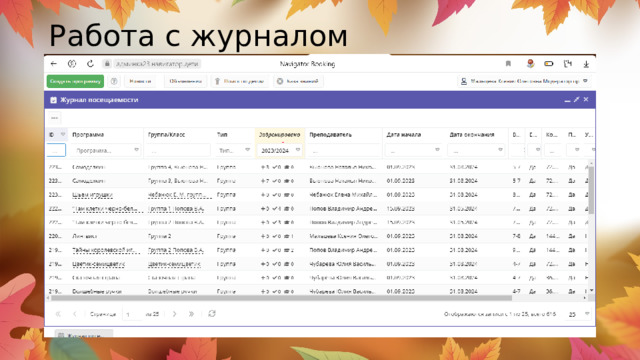The height and width of the screenshot is (360, 640).
Task: Open the Тайны королевской иг... program link
Action: click(106, 250)
